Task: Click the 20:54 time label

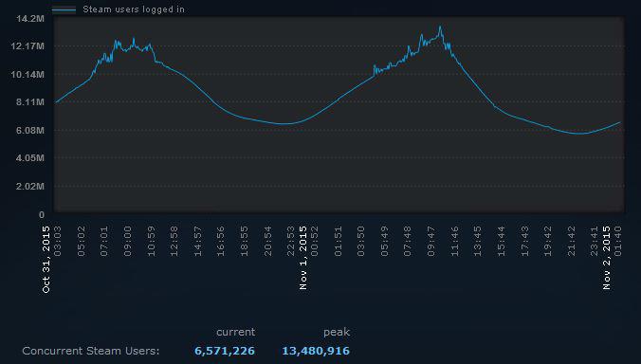Action: point(268,241)
